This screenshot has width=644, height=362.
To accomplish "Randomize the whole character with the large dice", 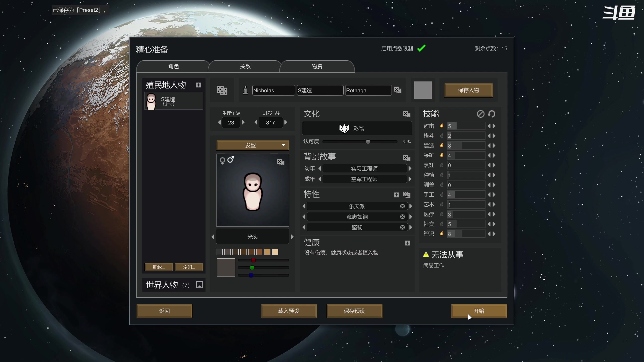I will 222,90.
